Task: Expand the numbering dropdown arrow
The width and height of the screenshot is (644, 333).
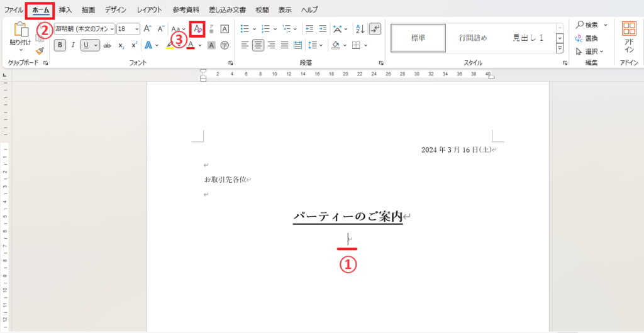Action: tap(275, 29)
